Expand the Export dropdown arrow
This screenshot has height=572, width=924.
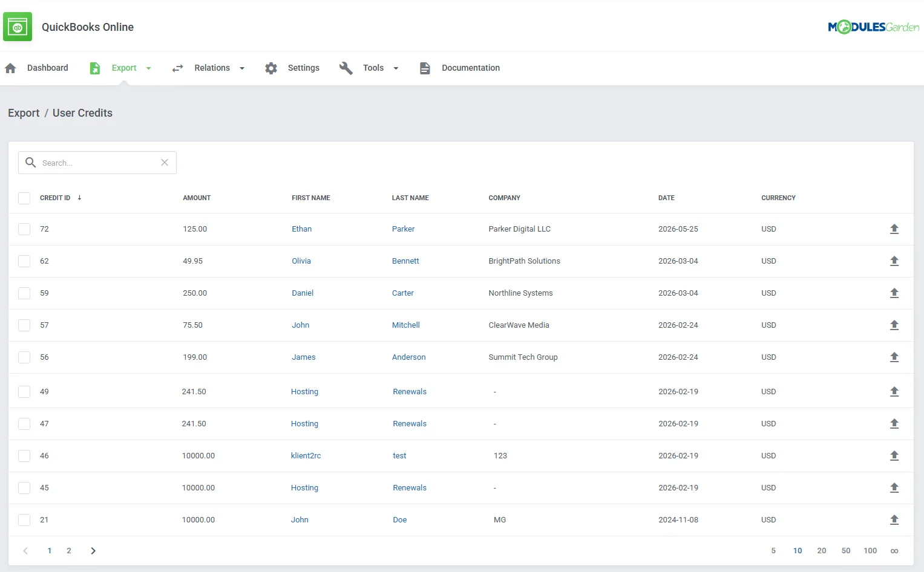pos(148,68)
